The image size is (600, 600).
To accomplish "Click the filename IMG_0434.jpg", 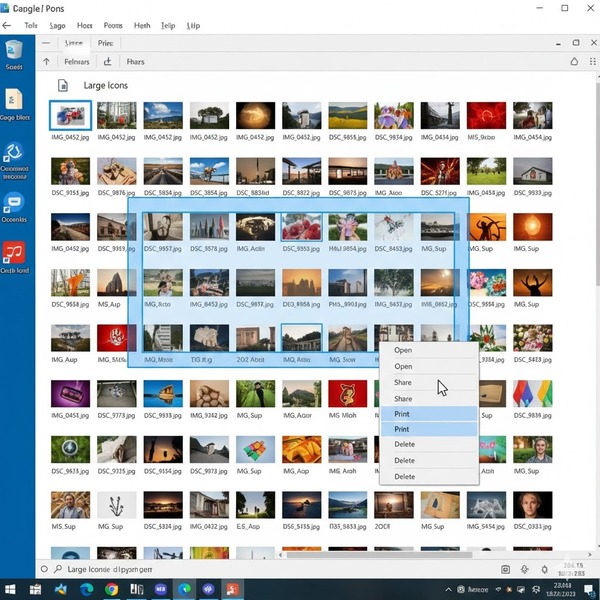I will pos(439,137).
